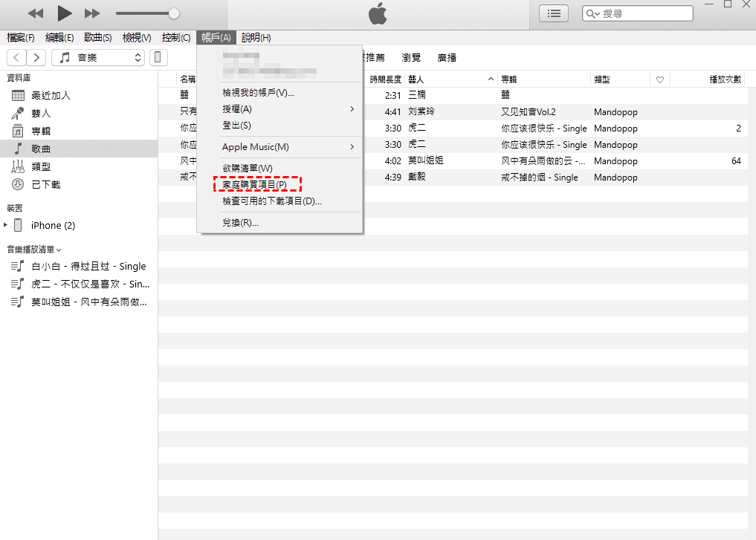
Task: Skip to the next track
Action: pyautogui.click(x=92, y=13)
